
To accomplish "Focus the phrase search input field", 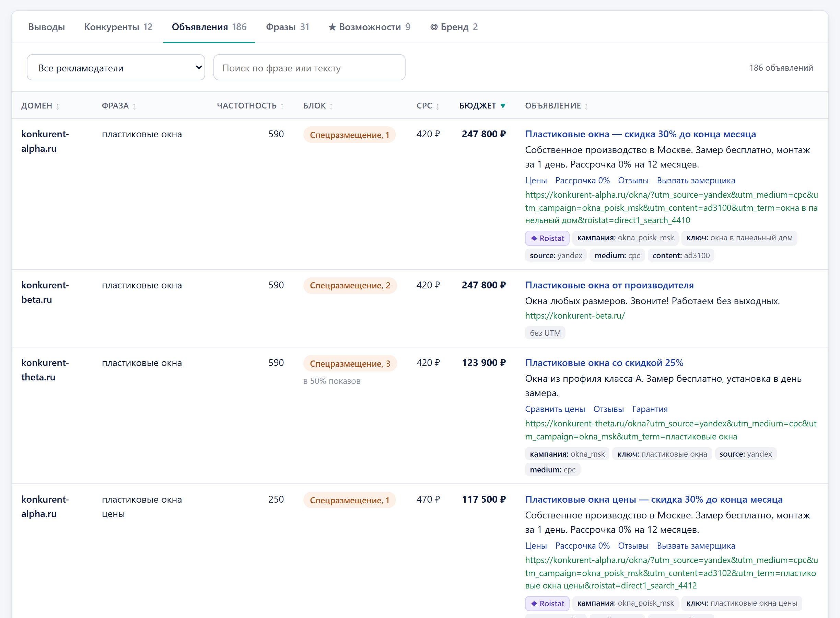I will point(309,68).
